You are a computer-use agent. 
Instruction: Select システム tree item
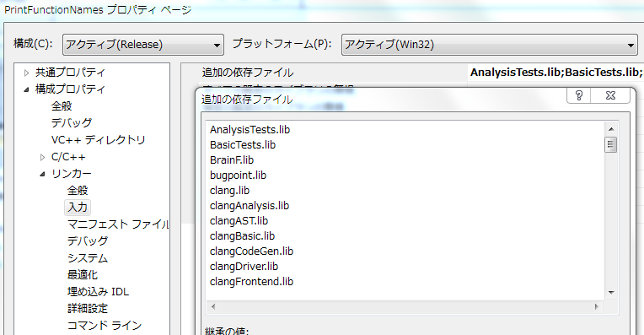pyautogui.click(x=88, y=258)
